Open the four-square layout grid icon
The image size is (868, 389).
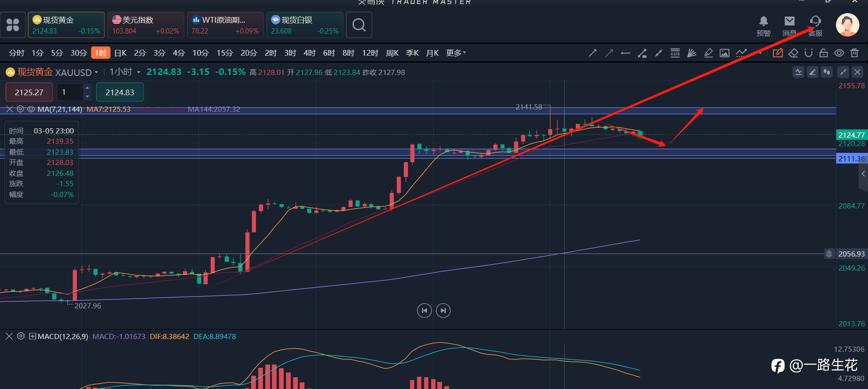(x=13, y=25)
